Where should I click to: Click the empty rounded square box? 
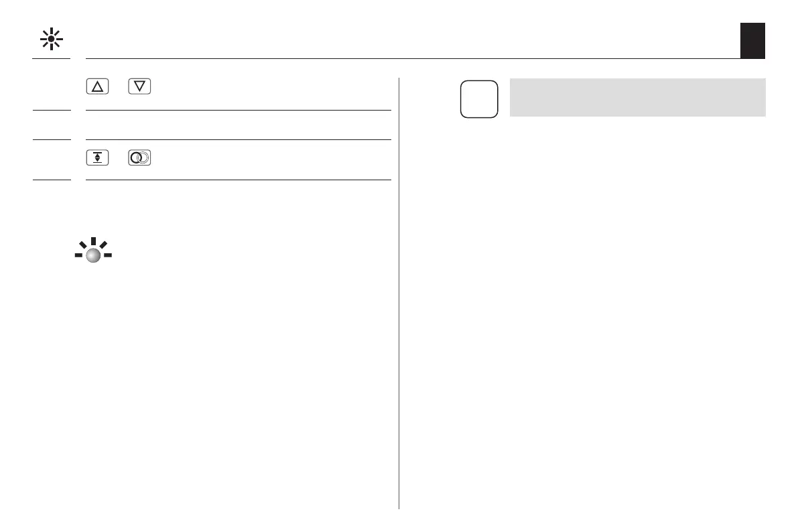point(479,99)
